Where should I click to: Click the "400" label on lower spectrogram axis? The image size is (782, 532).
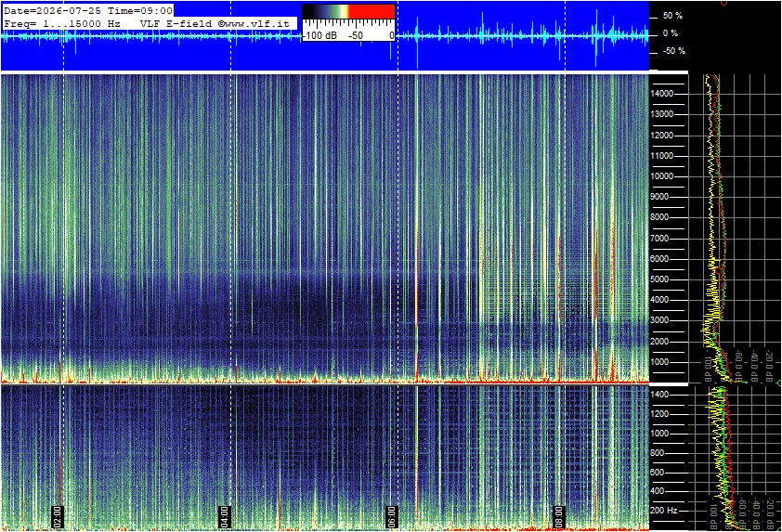pos(658,491)
